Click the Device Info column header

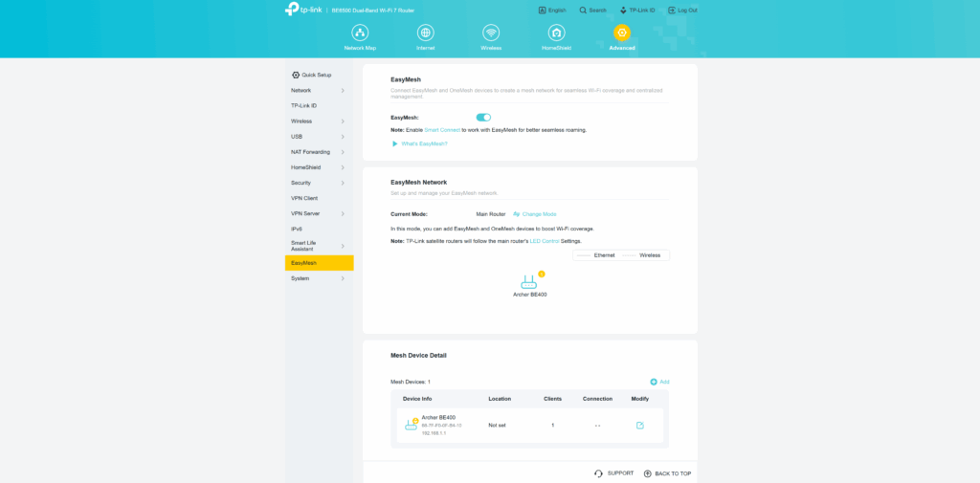point(417,399)
